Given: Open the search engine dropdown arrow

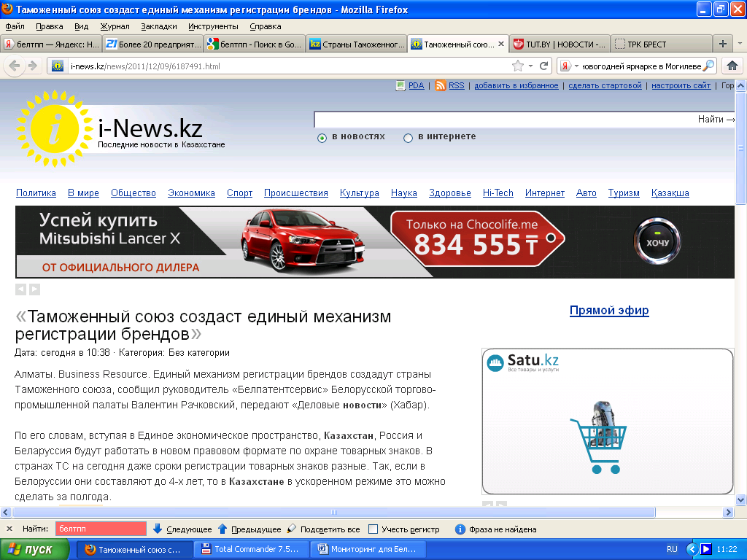Looking at the screenshot, I should [x=576, y=66].
